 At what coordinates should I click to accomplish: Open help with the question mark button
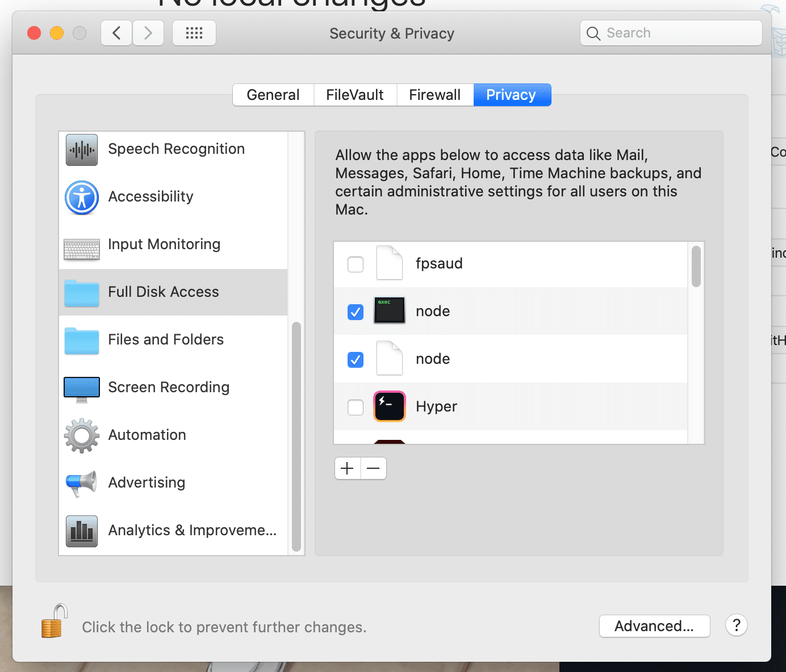[x=737, y=625]
